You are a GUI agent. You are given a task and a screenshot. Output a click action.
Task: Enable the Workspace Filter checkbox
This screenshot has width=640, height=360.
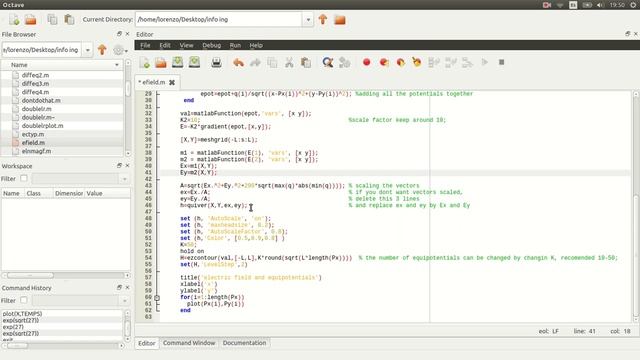(24, 178)
